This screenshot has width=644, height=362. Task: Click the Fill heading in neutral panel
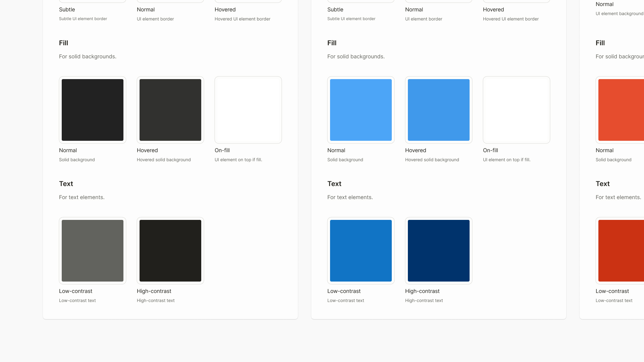pos(64,43)
